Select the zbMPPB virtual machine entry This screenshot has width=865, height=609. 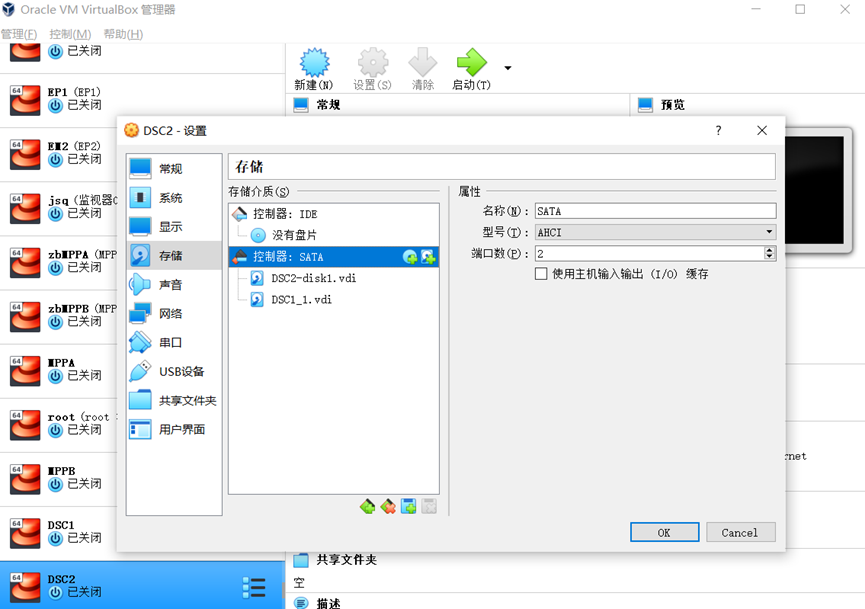click(60, 317)
